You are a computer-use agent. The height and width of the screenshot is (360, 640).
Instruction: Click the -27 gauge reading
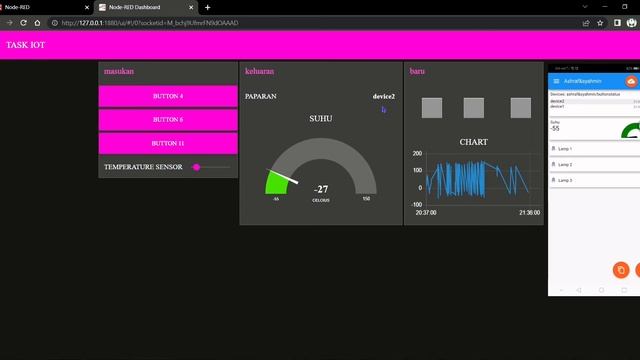tap(321, 189)
